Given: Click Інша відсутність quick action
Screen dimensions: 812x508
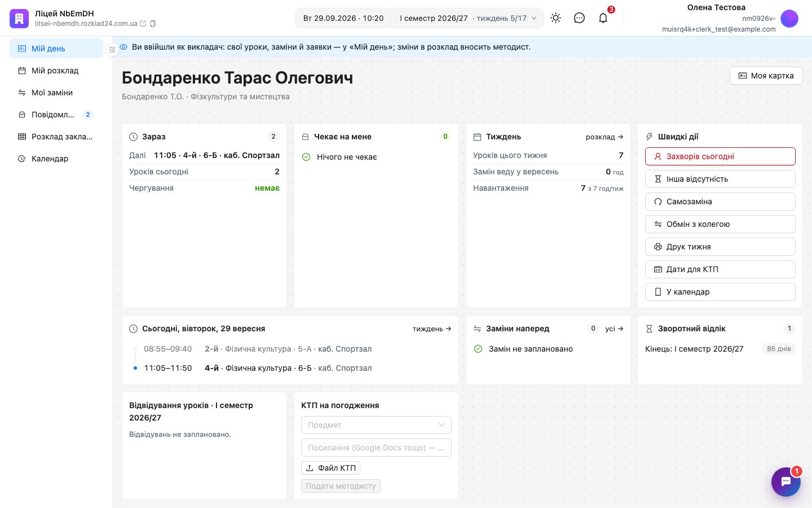Looking at the screenshot, I should click(x=720, y=179).
